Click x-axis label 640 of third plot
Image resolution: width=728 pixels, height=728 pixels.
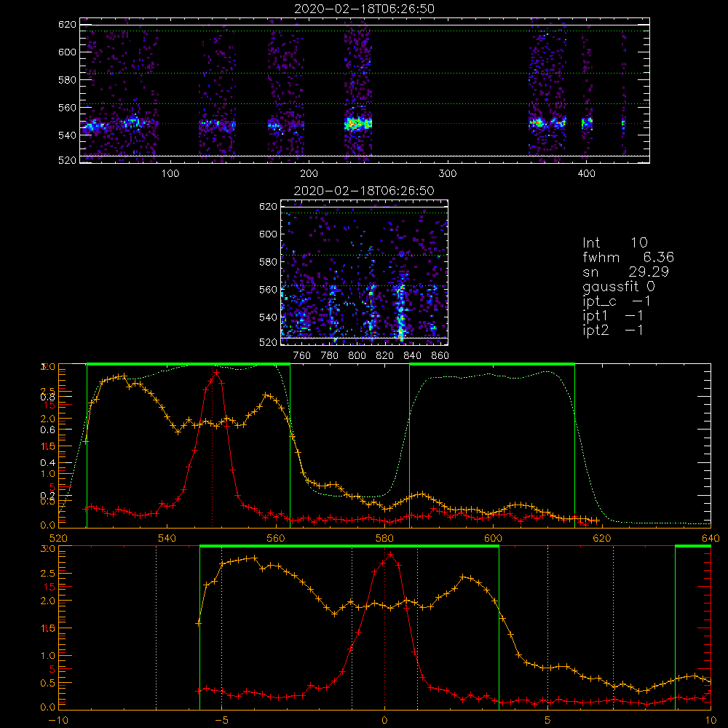711,538
